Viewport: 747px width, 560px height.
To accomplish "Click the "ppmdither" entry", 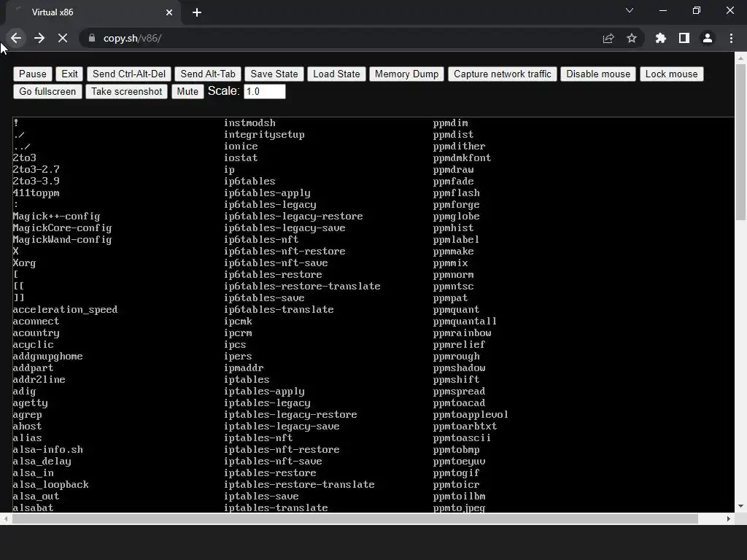I will pyautogui.click(x=460, y=146).
